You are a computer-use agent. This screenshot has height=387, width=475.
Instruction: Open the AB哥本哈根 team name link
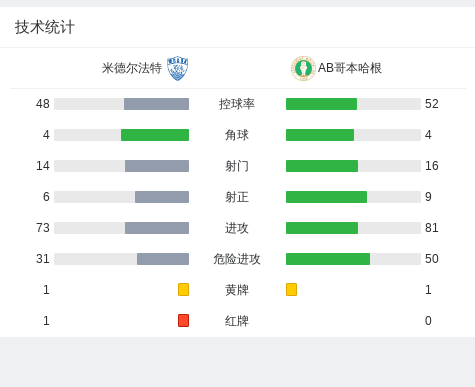350,68
